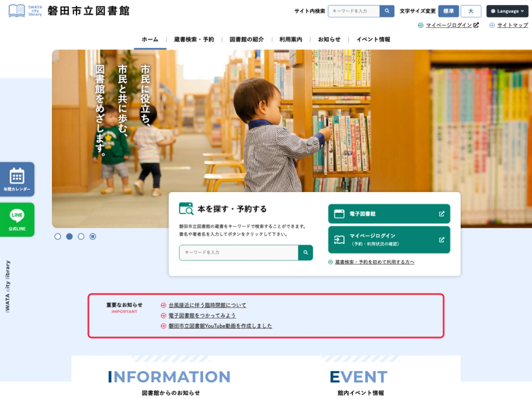The width and height of the screenshot is (532, 399).
Task: Click the external link icon on 電子図書館
Action: pyautogui.click(x=441, y=213)
